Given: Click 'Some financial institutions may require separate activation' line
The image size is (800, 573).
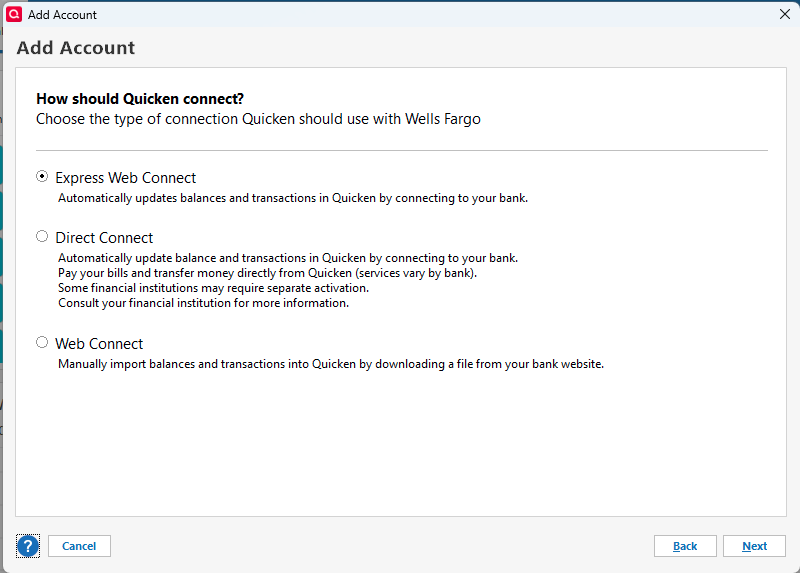Looking at the screenshot, I should [213, 288].
